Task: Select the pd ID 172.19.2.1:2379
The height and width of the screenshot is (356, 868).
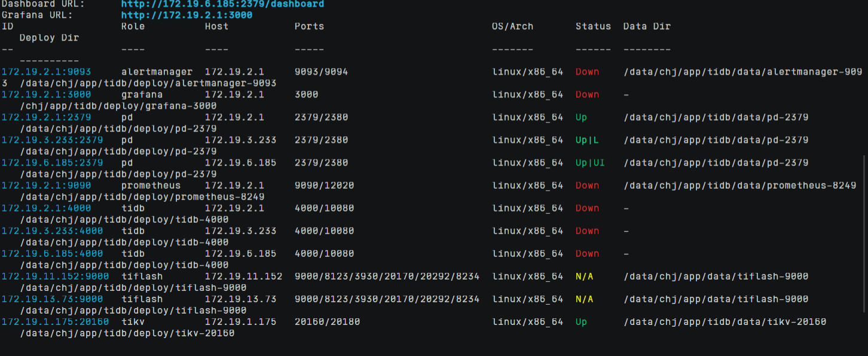Action: click(x=46, y=117)
